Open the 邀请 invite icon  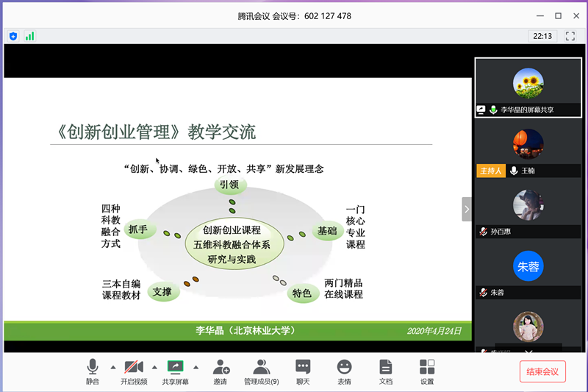[x=220, y=371]
